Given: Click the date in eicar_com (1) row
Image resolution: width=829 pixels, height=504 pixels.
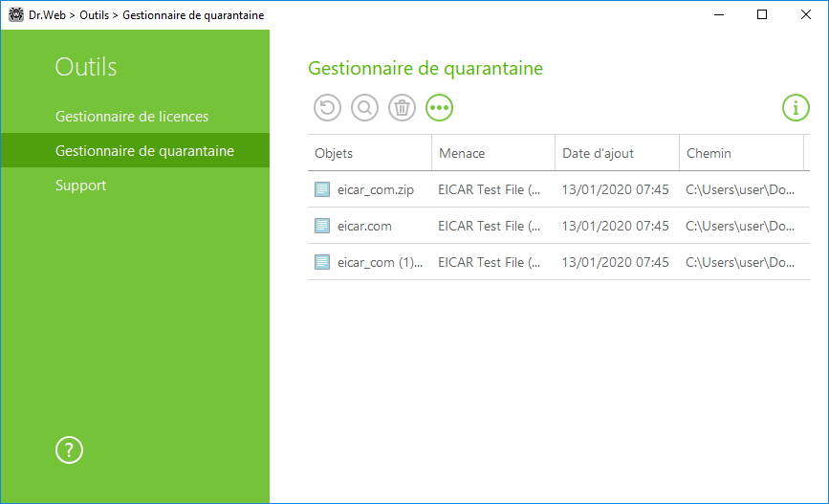Looking at the screenshot, I should tap(615, 262).
